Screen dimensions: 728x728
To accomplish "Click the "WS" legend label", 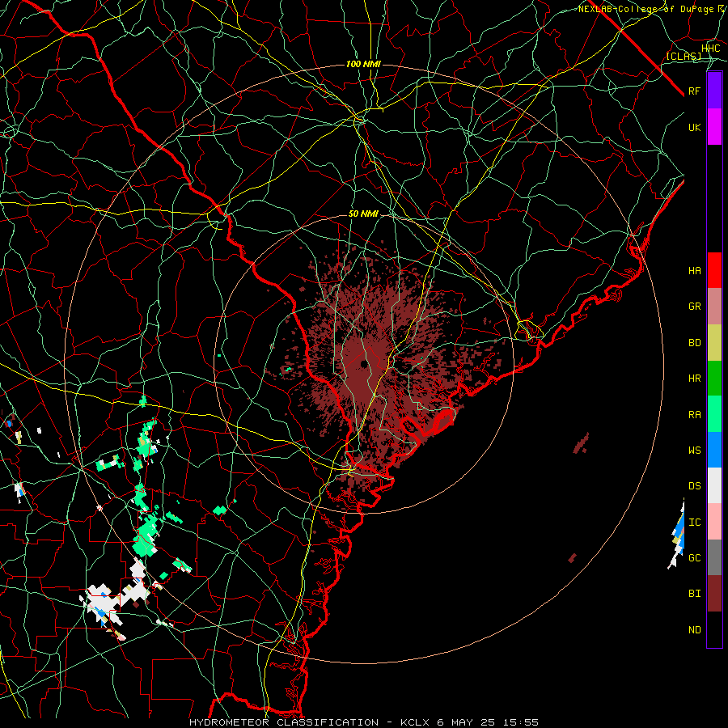I will [695, 450].
